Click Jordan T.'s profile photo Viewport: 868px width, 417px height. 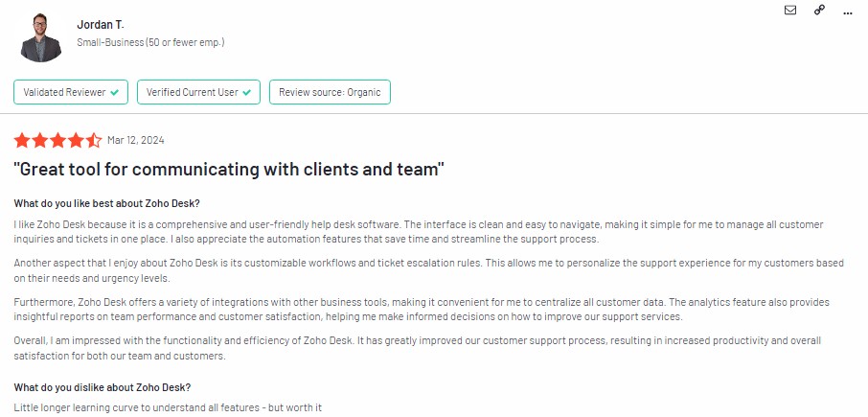click(x=40, y=37)
